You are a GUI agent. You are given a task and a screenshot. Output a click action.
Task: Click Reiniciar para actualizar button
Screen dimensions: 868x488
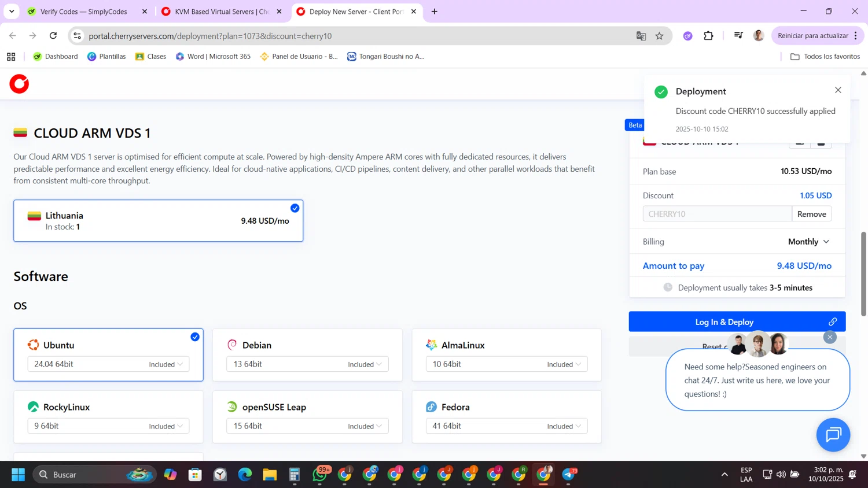[818, 36]
